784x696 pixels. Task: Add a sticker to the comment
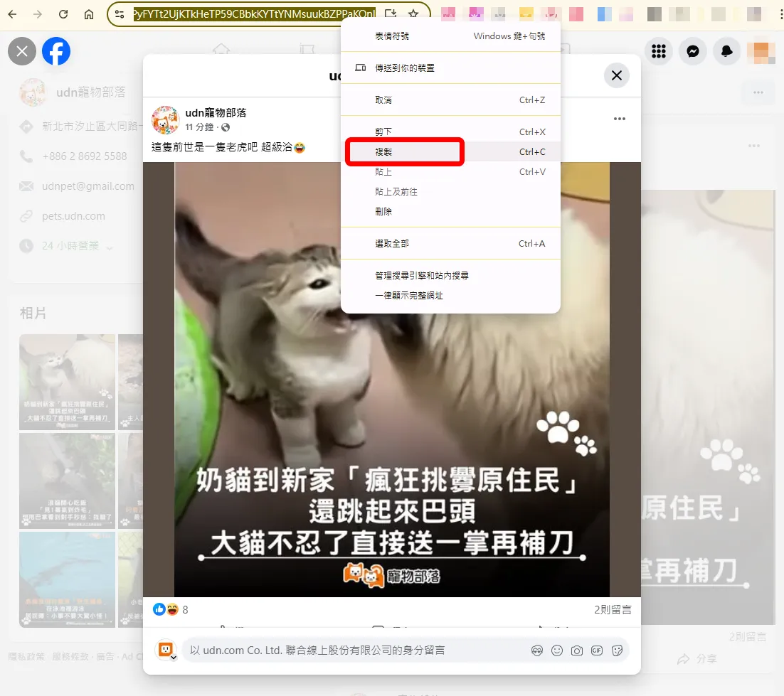click(617, 651)
